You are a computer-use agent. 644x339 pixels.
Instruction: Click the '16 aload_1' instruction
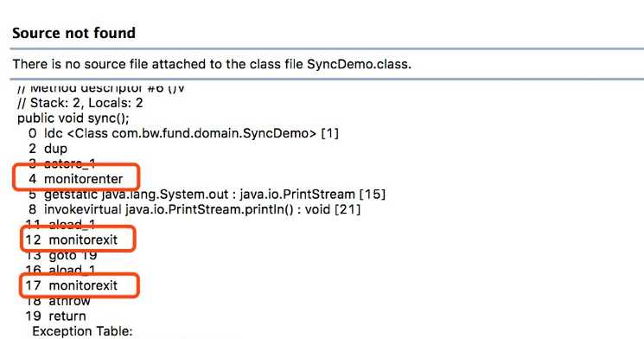pyautogui.click(x=60, y=270)
